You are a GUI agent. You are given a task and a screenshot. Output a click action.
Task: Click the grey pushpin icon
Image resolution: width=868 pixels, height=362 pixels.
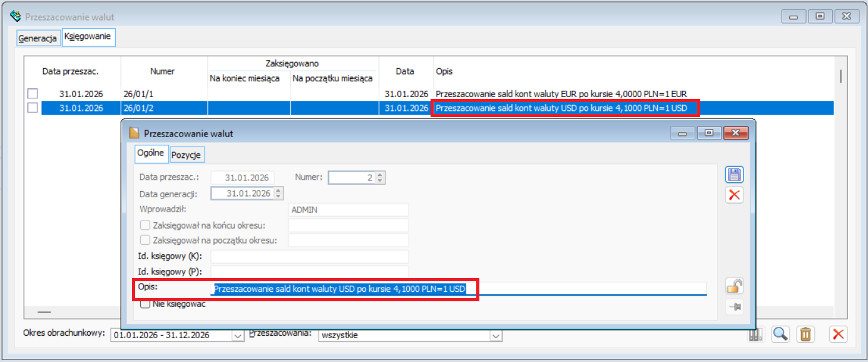click(x=734, y=307)
